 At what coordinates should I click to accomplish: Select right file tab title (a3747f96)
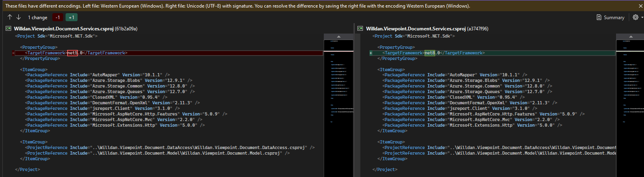click(x=427, y=28)
